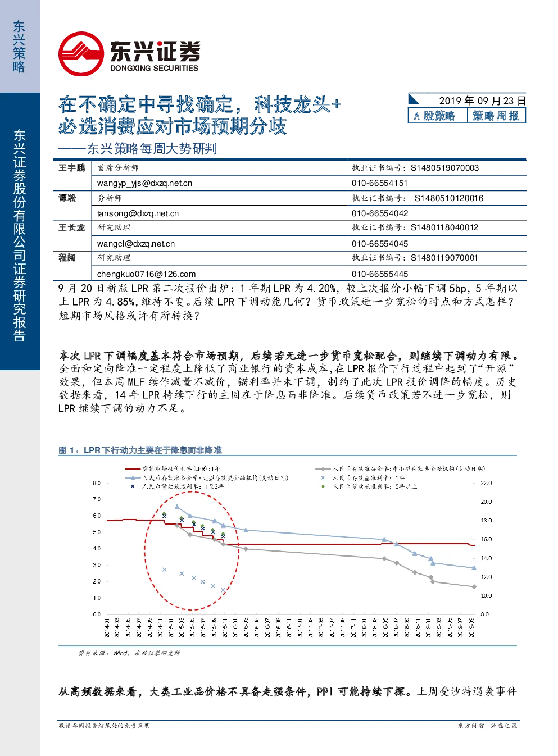The image size is (558, 756).
Task: Click the 'DONGXING SECURITIES' English name under the logo
Action: click(x=154, y=68)
